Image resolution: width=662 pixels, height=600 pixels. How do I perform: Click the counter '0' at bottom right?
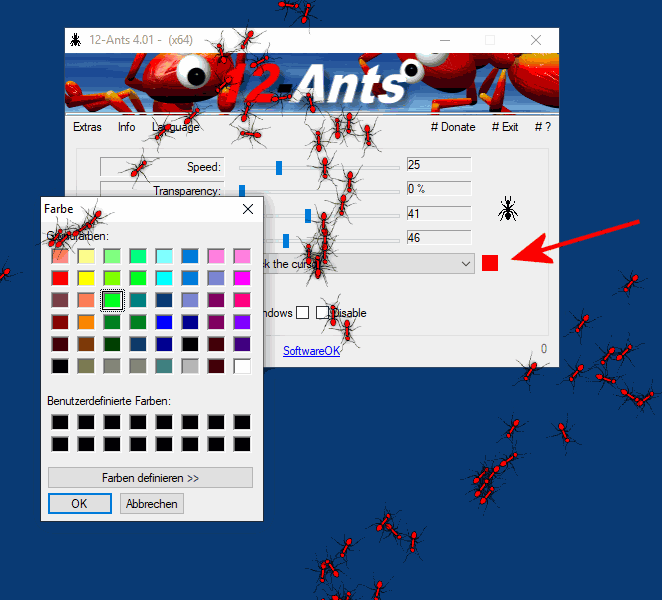pyautogui.click(x=544, y=349)
